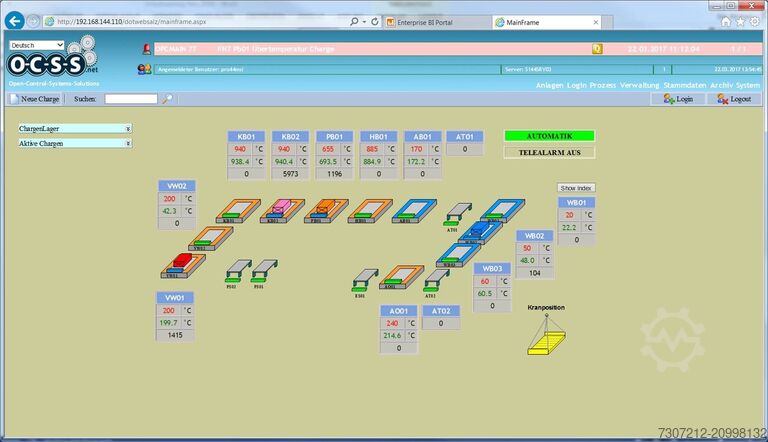Click KB02 charge number 5973

point(290,174)
